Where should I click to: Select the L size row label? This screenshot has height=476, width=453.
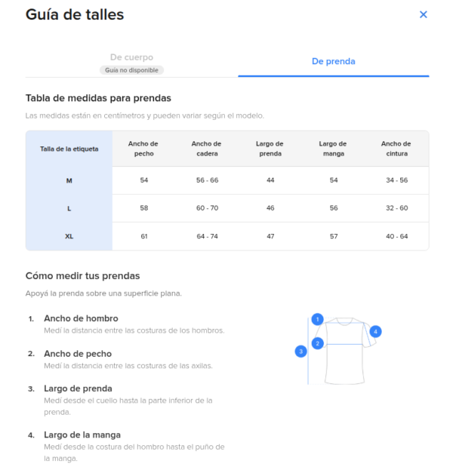tap(69, 208)
